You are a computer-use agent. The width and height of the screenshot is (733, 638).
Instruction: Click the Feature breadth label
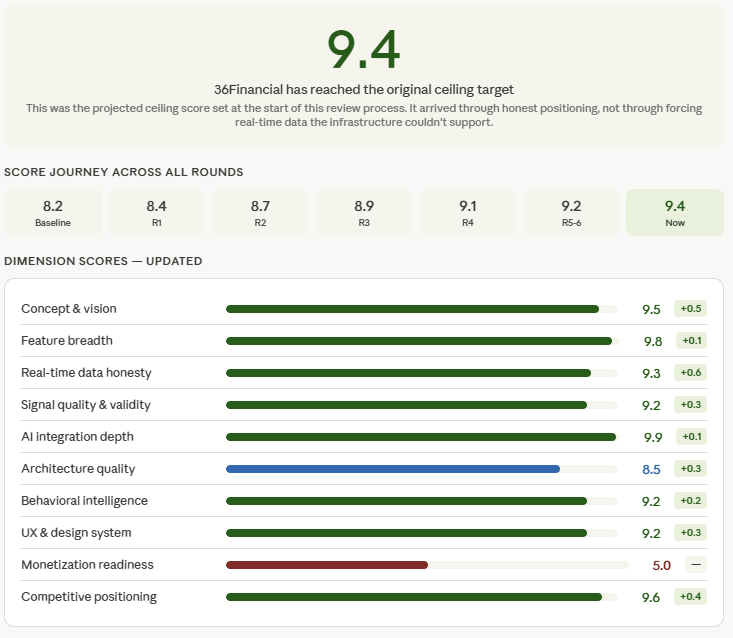point(67,341)
